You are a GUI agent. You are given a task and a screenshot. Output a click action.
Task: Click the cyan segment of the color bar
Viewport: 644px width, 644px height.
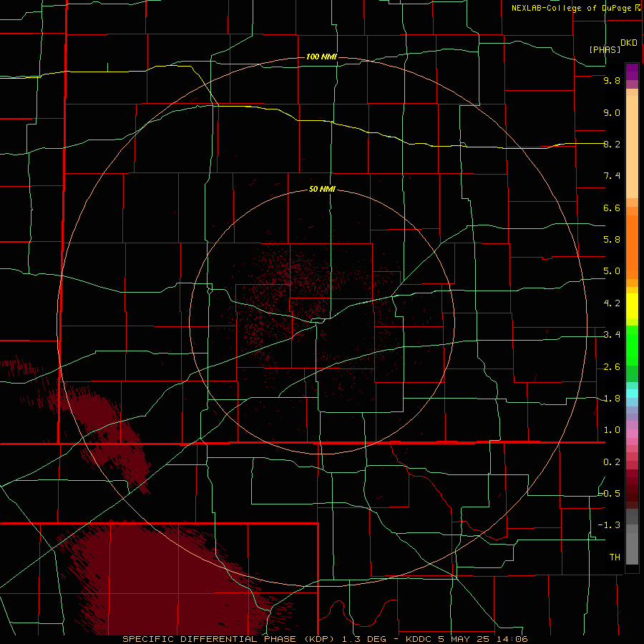click(x=632, y=393)
